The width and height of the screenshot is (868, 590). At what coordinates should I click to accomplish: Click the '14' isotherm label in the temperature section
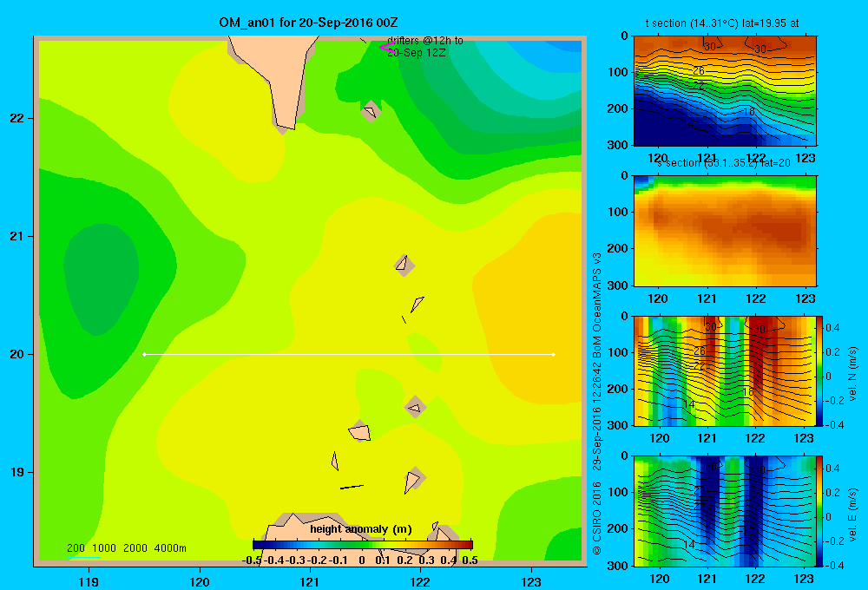coord(688,123)
